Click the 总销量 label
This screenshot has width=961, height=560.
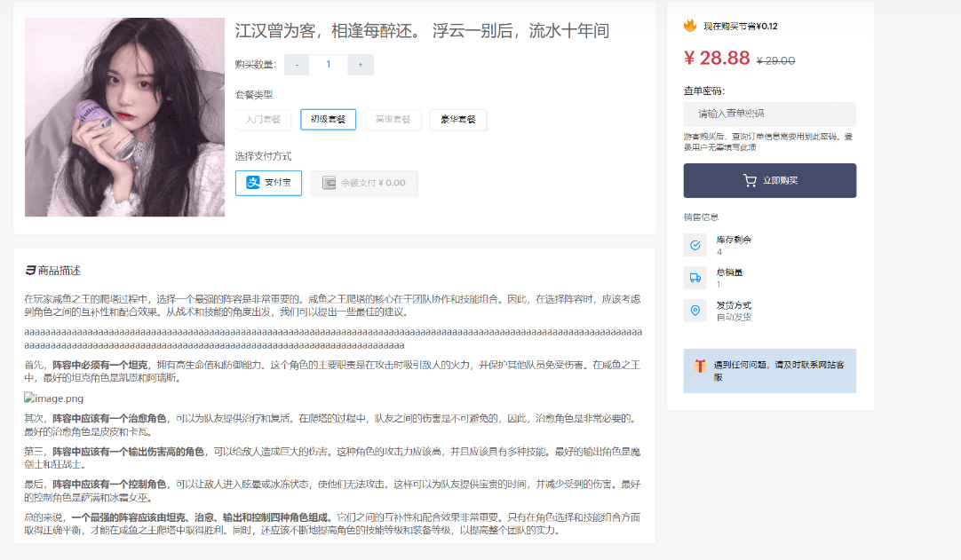(729, 272)
